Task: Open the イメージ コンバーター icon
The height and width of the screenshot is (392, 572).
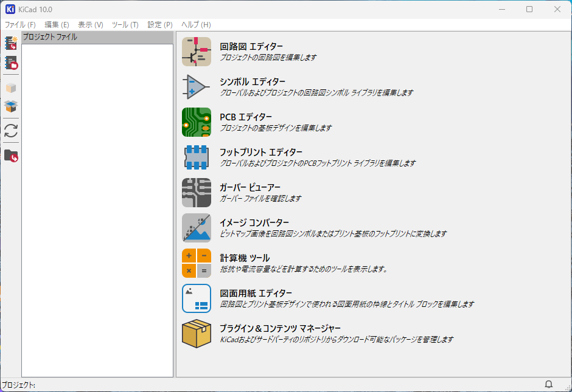Action: tap(197, 228)
